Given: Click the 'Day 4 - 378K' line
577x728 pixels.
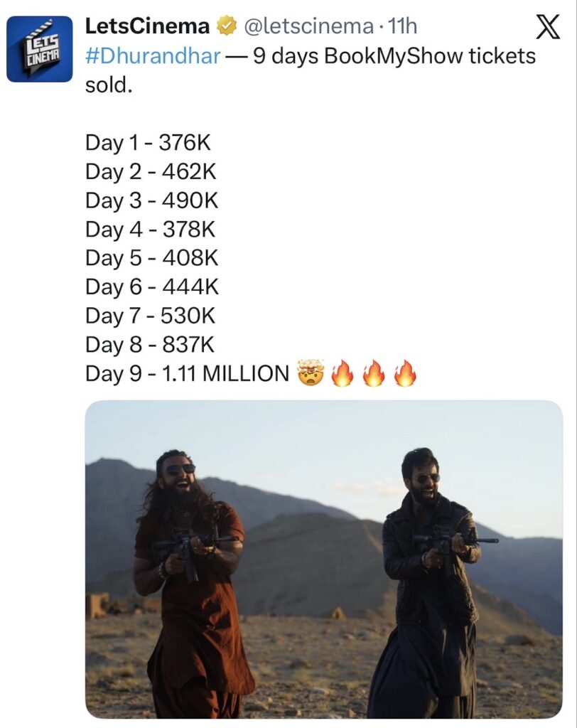Looking at the screenshot, I should (150, 230).
